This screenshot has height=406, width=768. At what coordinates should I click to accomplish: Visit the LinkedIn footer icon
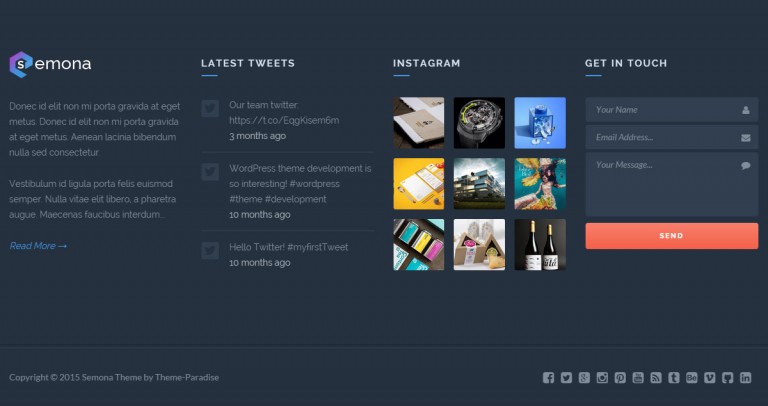[x=745, y=378]
